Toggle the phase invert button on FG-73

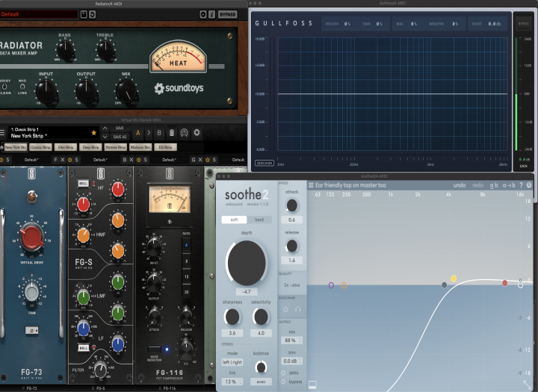click(x=32, y=330)
